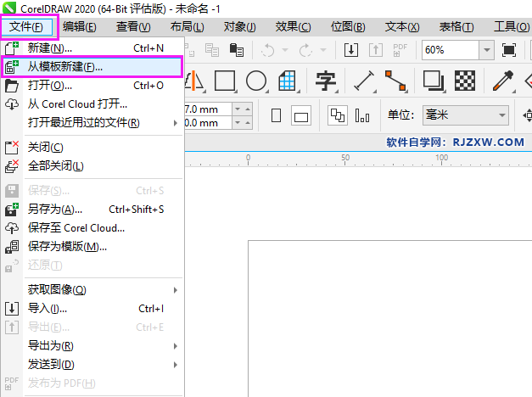This screenshot has width=532, height=397.
Task: Select the mirror triangle tool icon
Action: (195, 81)
